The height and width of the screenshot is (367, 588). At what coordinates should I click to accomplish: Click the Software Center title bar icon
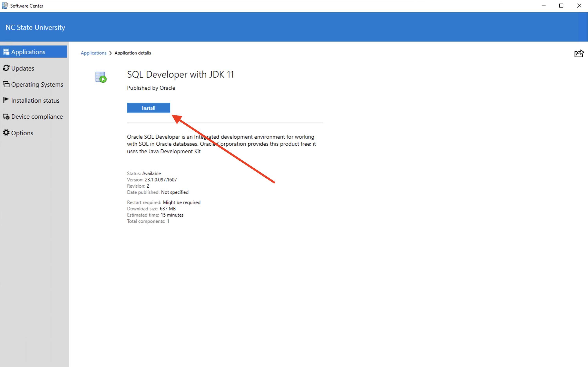pyautogui.click(x=5, y=6)
